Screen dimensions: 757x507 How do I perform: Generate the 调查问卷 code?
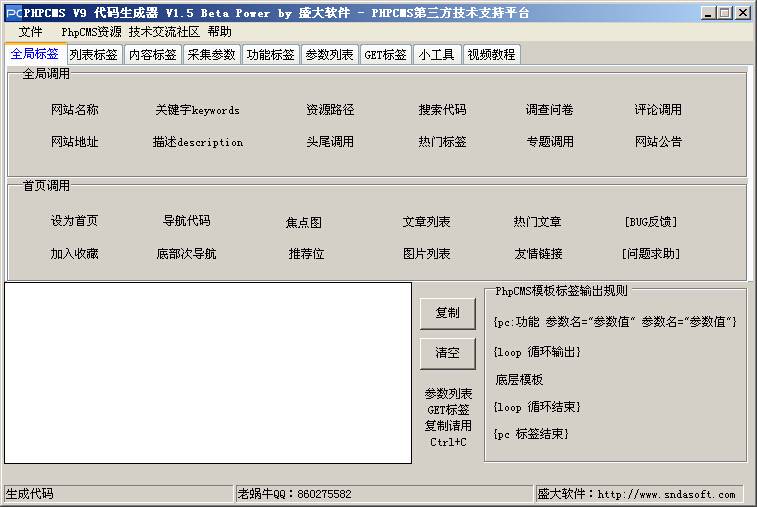(x=550, y=110)
